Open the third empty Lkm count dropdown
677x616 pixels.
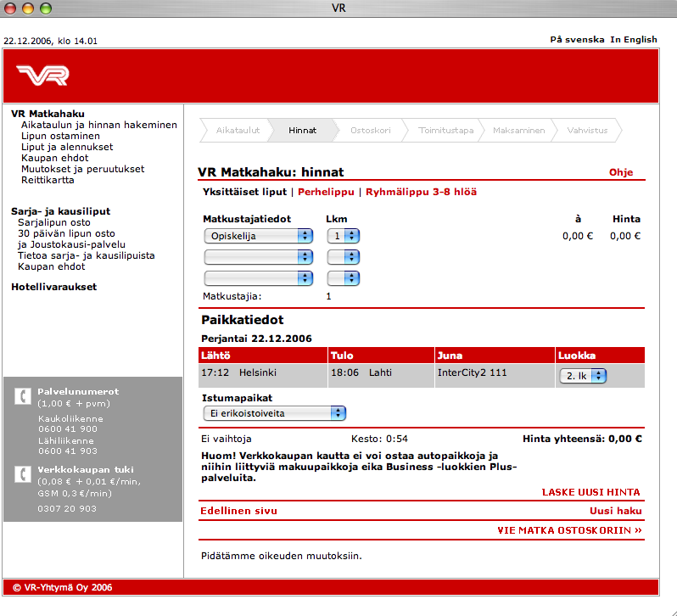click(344, 278)
